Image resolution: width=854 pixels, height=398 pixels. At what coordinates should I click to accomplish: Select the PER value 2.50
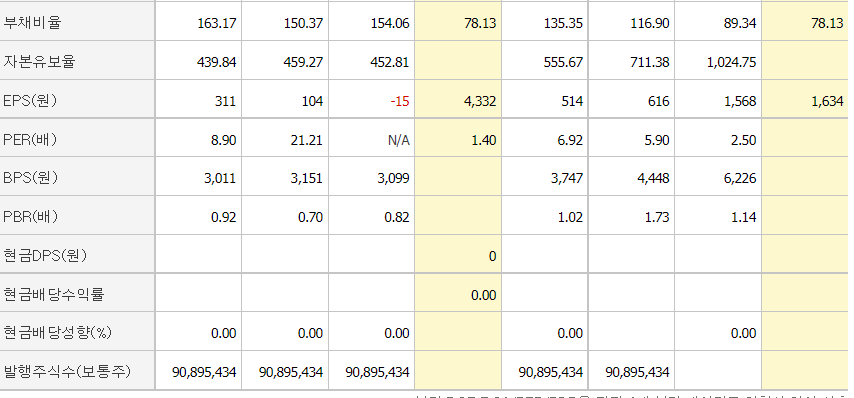coord(743,140)
